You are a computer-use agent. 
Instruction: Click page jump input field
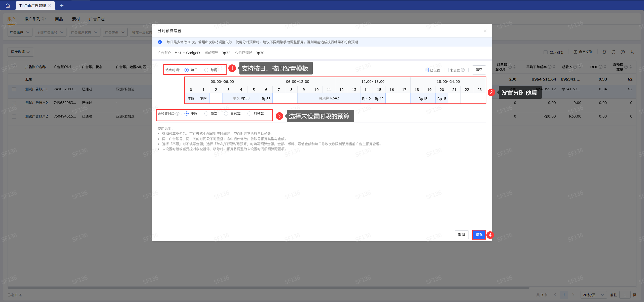click(x=625, y=295)
